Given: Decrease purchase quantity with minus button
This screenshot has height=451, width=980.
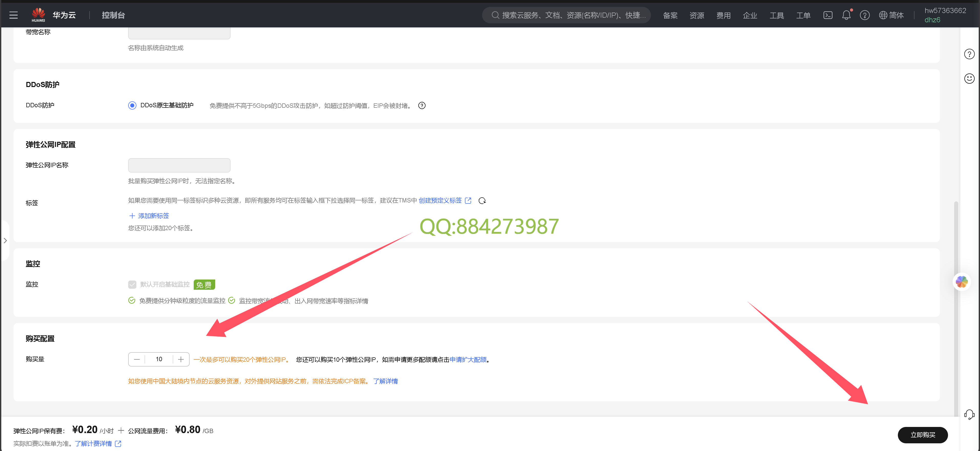Looking at the screenshot, I should (137, 359).
